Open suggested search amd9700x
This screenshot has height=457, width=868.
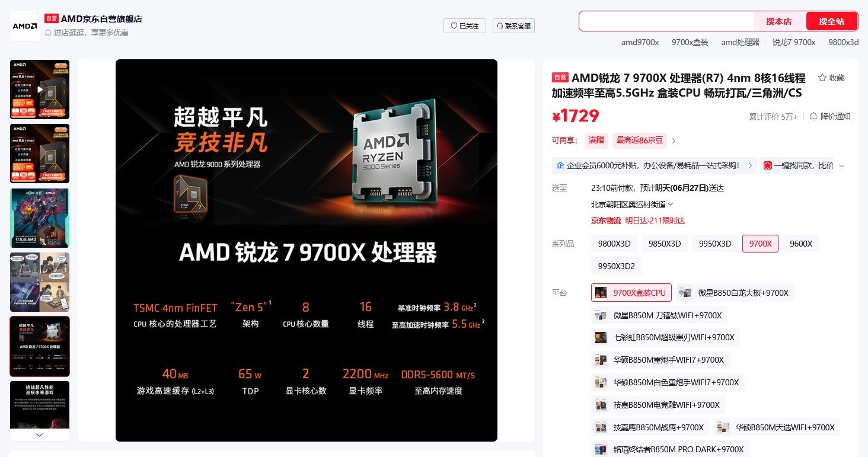(x=640, y=42)
